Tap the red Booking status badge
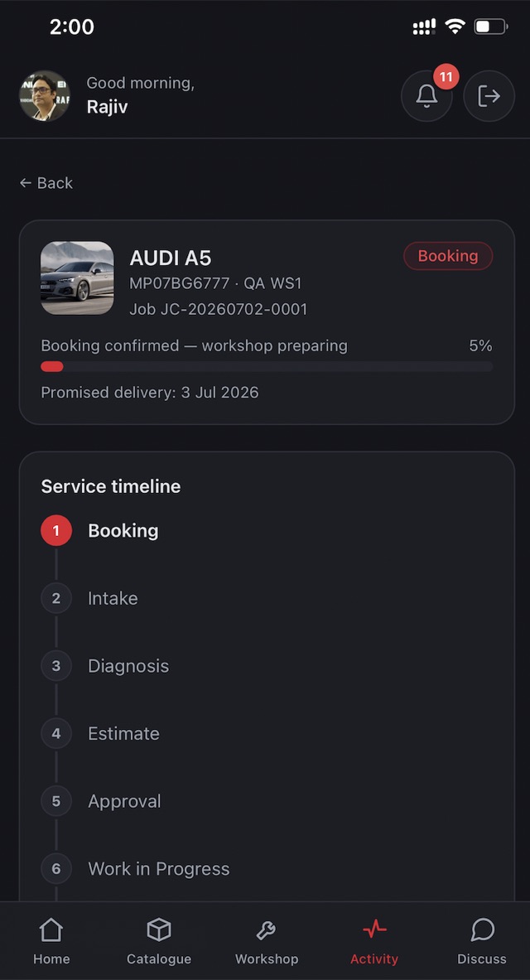The image size is (530, 980). tap(448, 256)
